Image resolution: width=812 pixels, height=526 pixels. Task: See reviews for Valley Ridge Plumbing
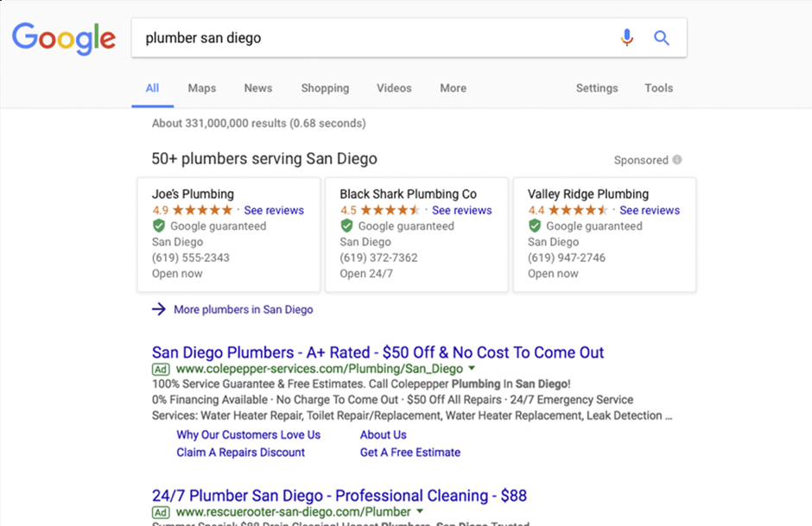(650, 210)
